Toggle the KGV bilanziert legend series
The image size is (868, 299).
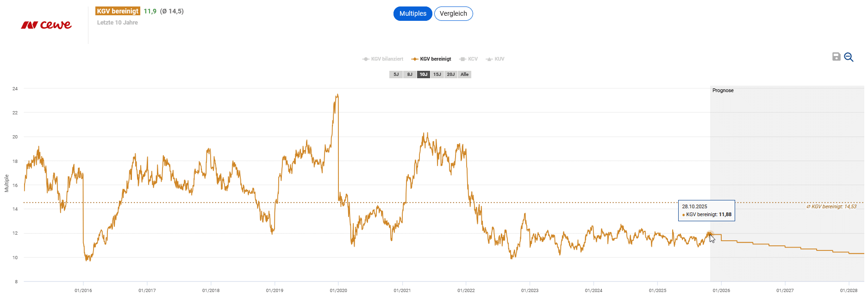click(x=383, y=59)
